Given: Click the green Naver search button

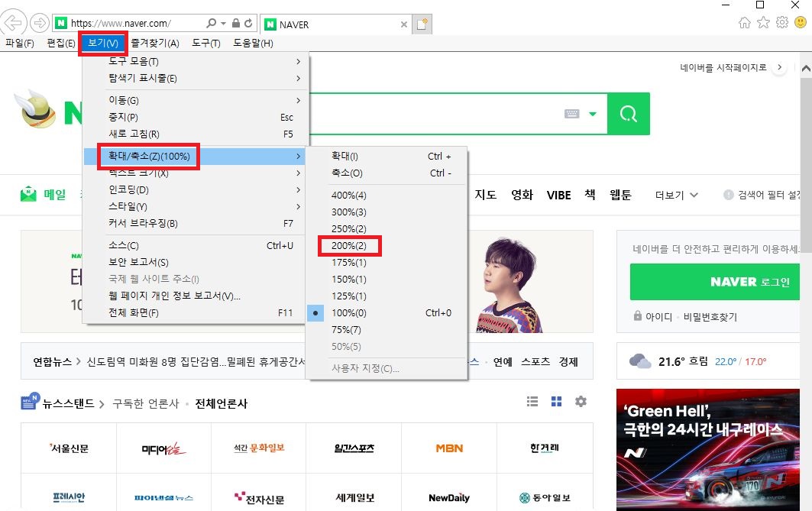Looking at the screenshot, I should 629,113.
